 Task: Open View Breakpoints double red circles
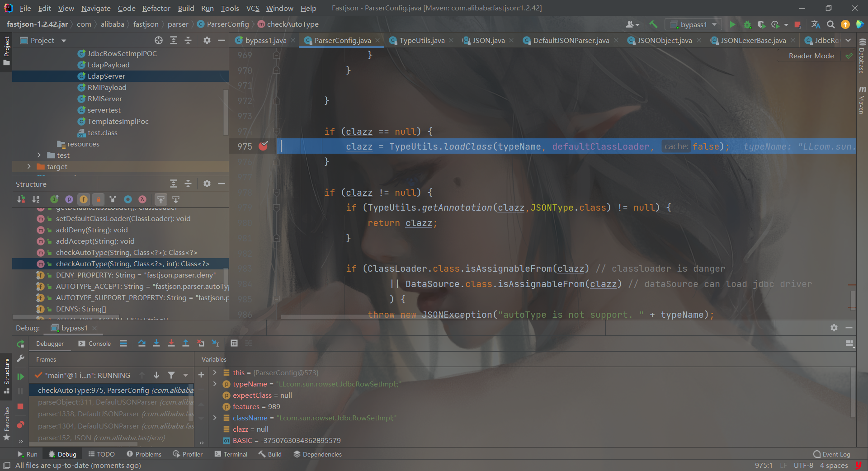(20, 425)
